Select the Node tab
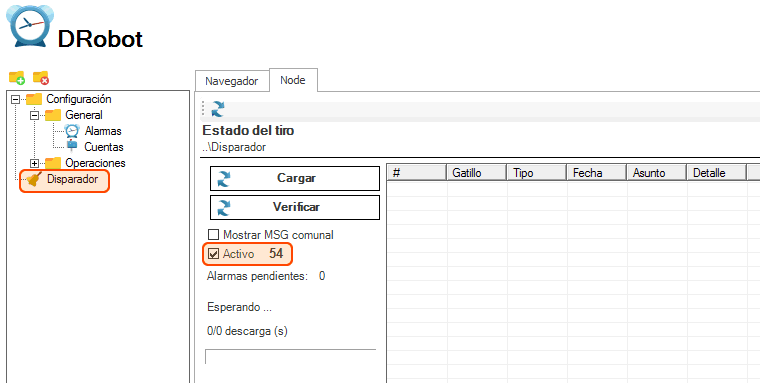This screenshot has height=383, width=760. [293, 80]
